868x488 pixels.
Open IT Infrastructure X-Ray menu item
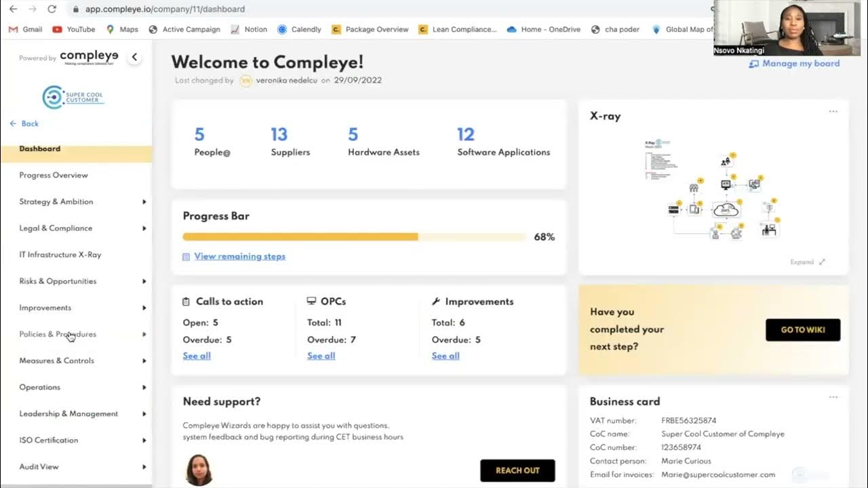[60, 255]
